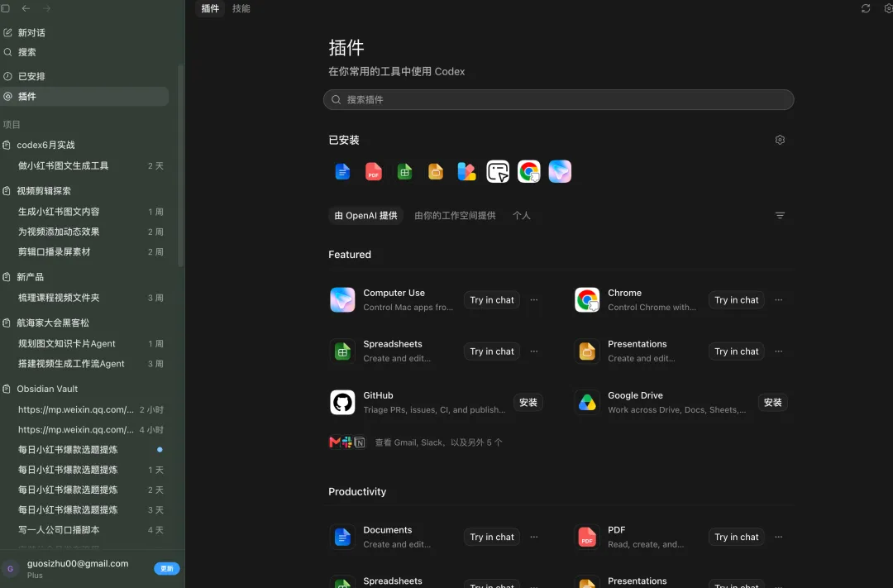
Task: Click the Chrome icon in installed plugins row
Action: [x=529, y=171]
